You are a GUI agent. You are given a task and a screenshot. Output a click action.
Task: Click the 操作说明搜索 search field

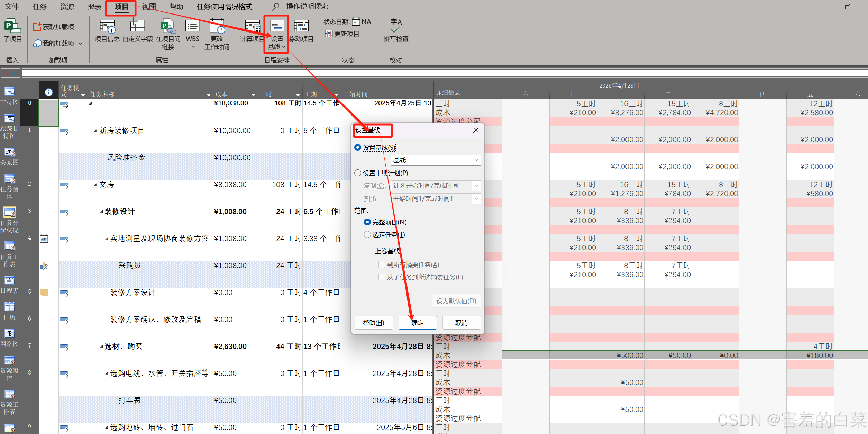pos(307,7)
